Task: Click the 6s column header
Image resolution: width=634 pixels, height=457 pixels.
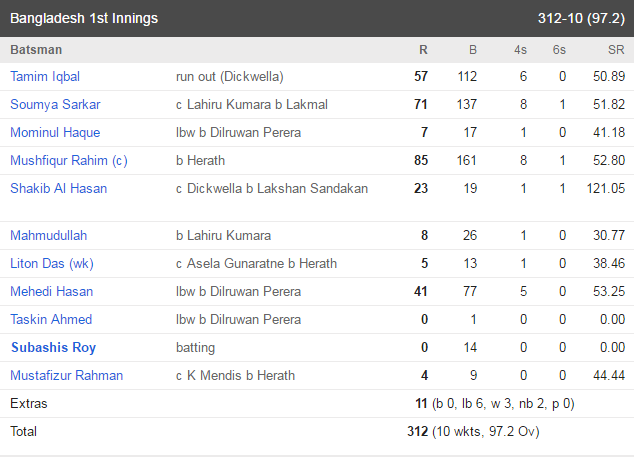Action: [x=559, y=50]
